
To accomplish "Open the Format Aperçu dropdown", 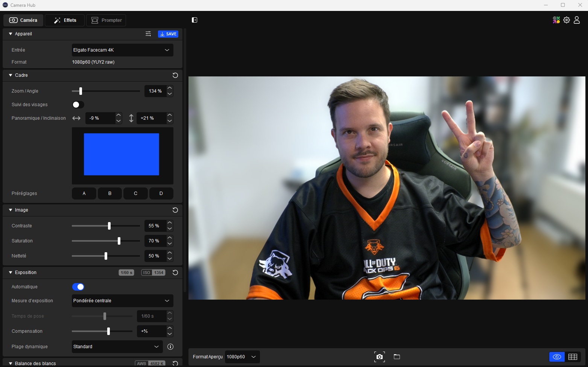I will coord(242,357).
